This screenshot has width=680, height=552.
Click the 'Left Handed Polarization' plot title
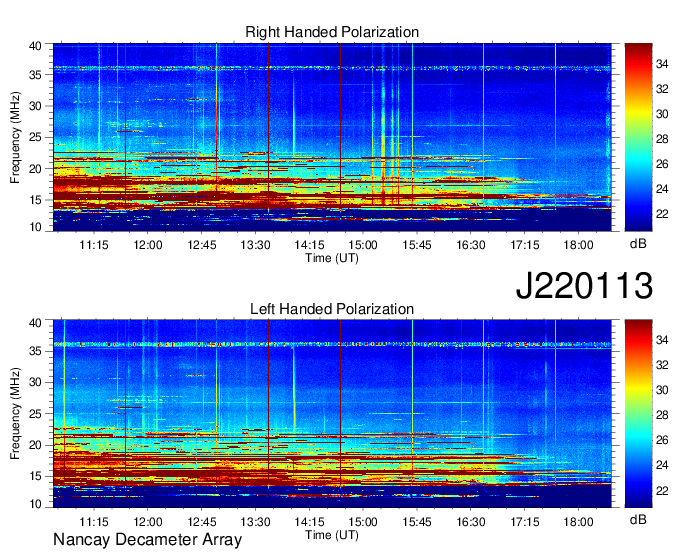coord(332,309)
